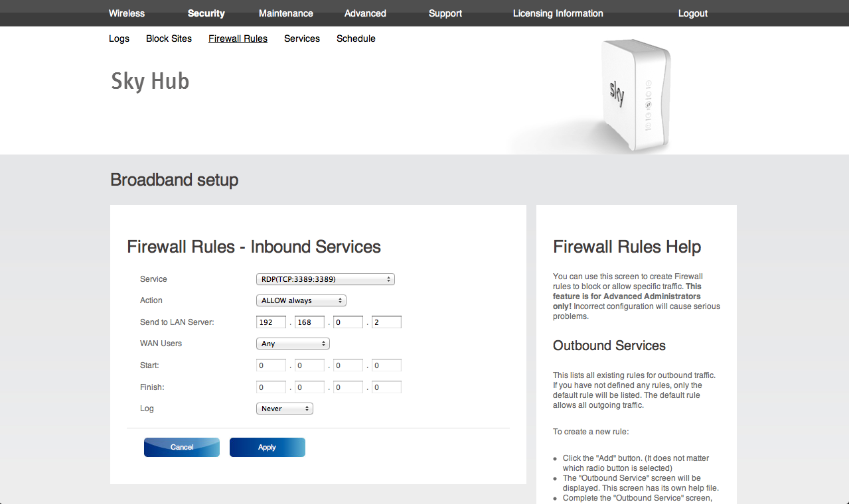Select the Firewall Rules sub-tab
849x504 pixels.
point(238,38)
